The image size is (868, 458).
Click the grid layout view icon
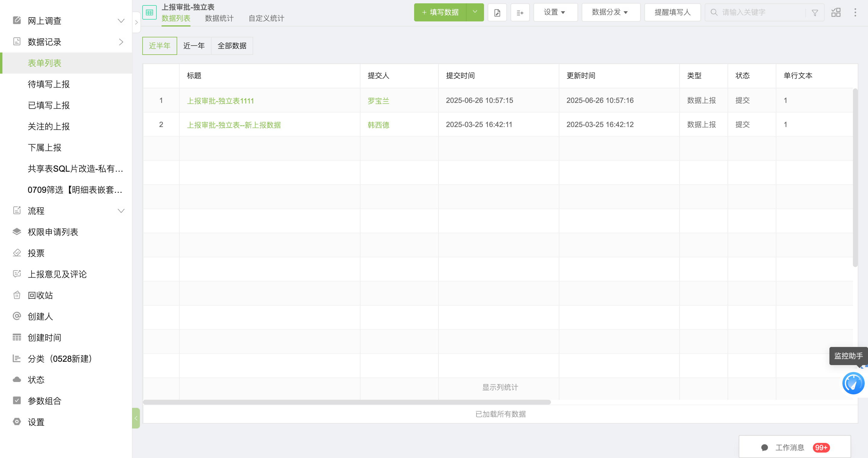click(836, 12)
